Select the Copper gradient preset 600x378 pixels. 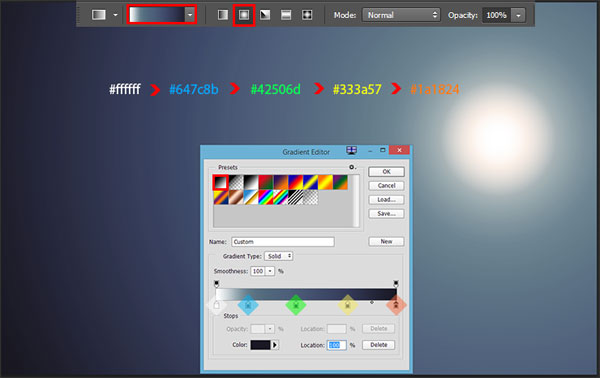coord(236,197)
